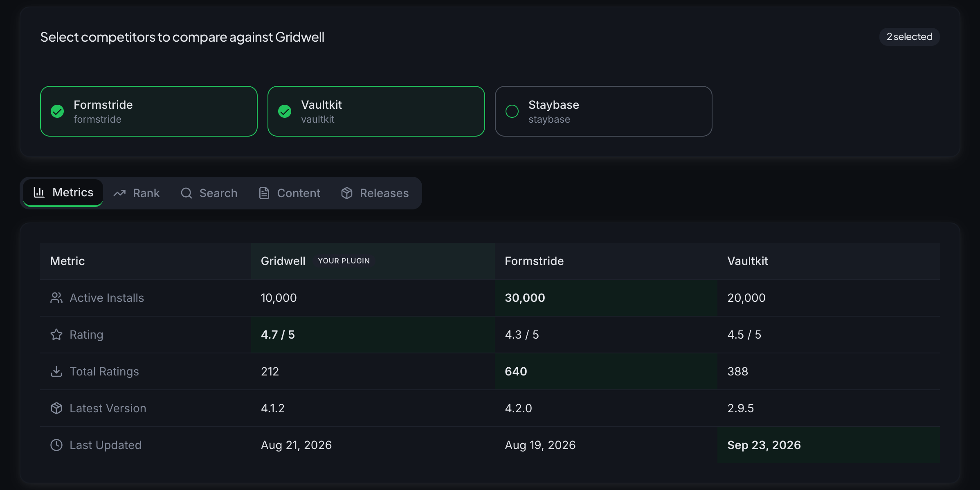
Task: Click Gridwell's Aug 21, 2026 date
Action: click(297, 445)
